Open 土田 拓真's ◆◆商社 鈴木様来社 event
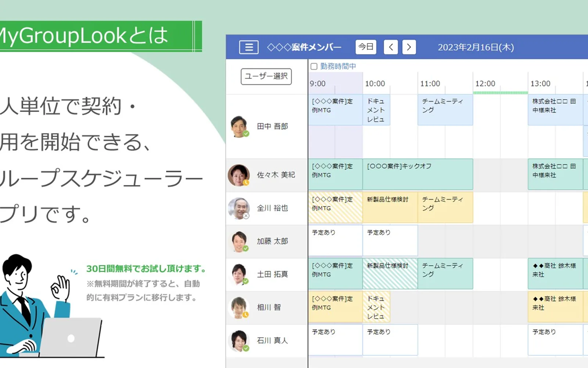588x368 pixels. click(555, 274)
